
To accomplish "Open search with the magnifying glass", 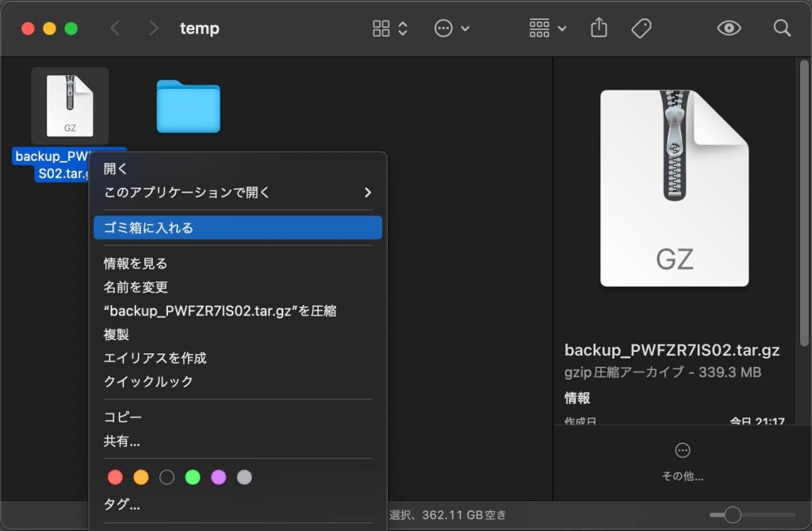I will click(x=782, y=29).
